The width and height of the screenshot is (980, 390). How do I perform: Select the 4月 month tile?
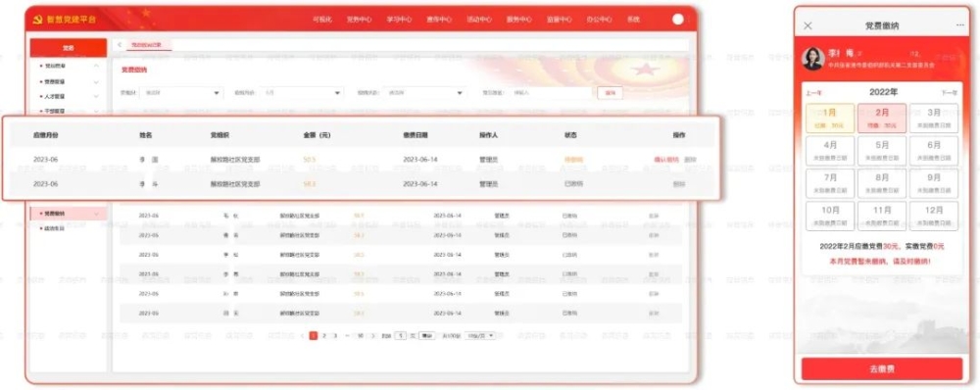(x=829, y=151)
